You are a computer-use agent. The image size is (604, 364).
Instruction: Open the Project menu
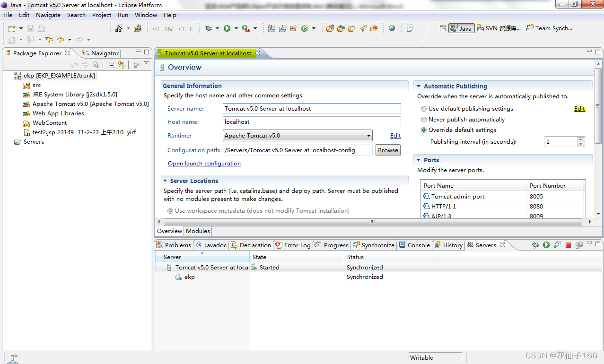coord(102,15)
